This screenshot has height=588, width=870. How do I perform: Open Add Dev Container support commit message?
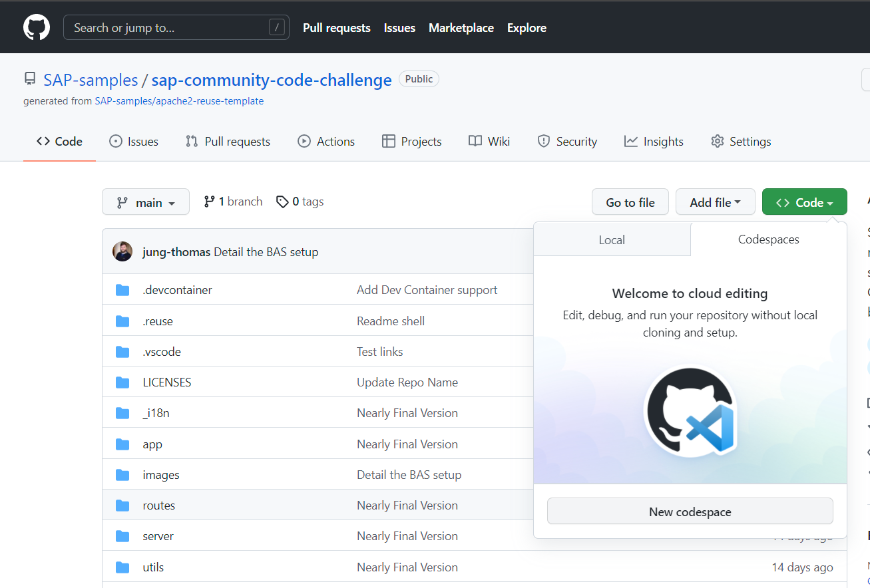click(427, 290)
